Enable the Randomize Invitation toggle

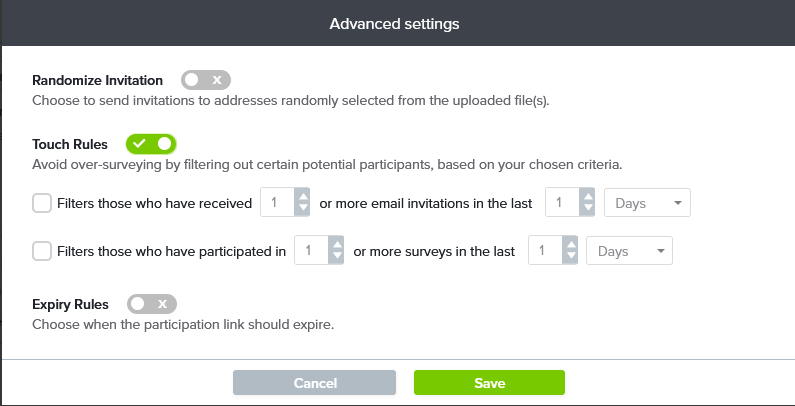click(206, 80)
